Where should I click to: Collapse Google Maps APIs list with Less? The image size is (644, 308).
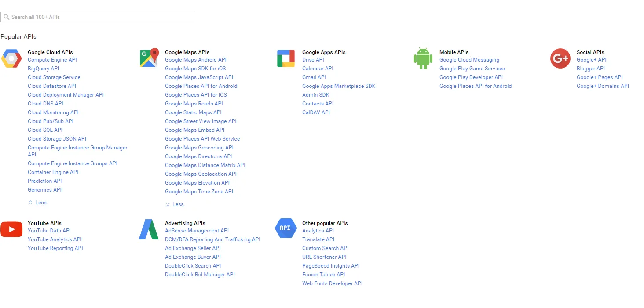point(175,204)
